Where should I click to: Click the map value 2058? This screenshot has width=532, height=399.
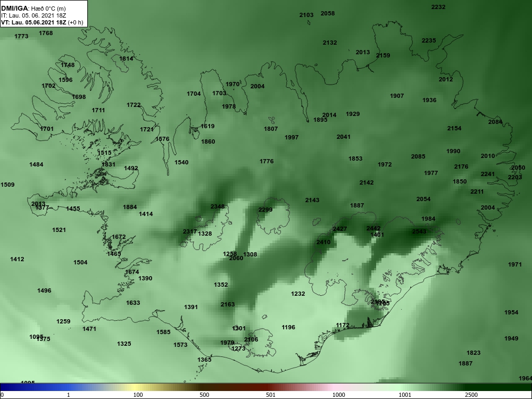328,14
